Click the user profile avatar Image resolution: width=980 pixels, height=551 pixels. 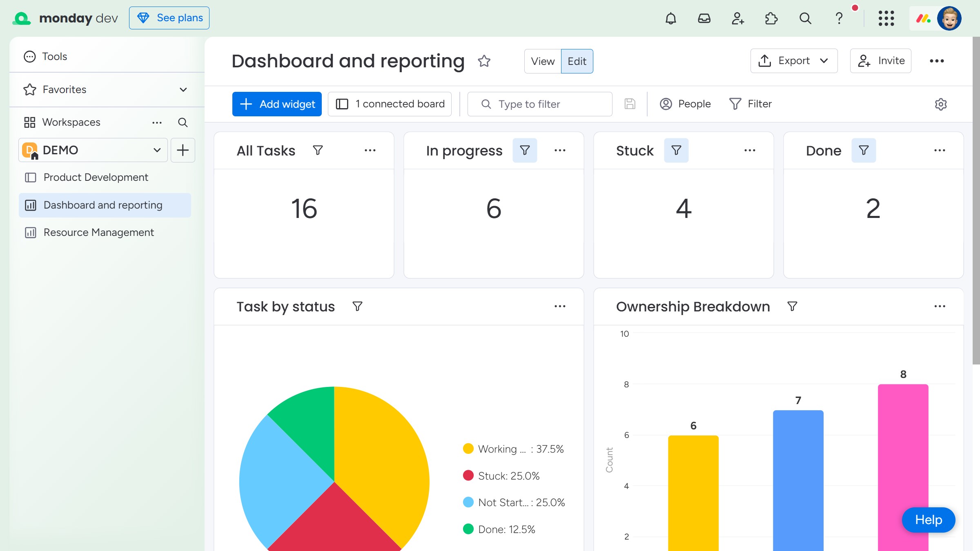[949, 18]
